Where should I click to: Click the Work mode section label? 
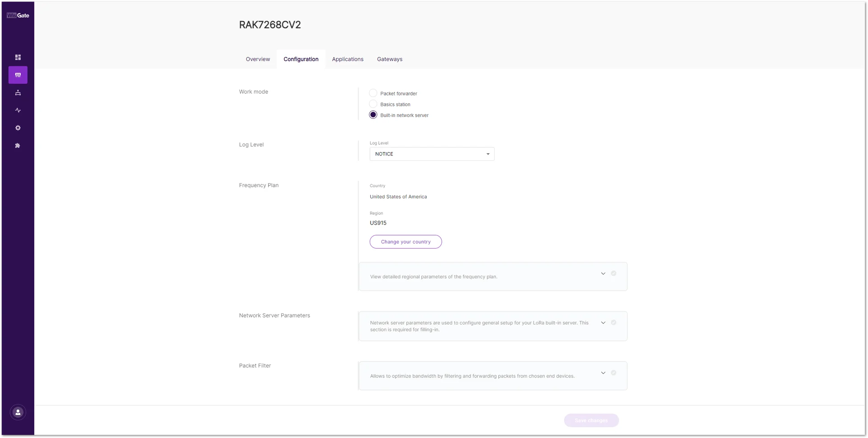(254, 92)
